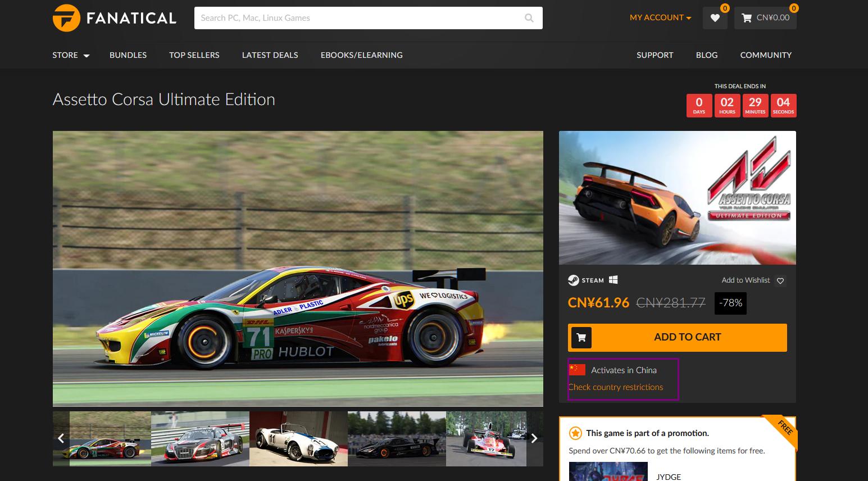The height and width of the screenshot is (481, 868).
Task: Click the JYDGE free item title
Action: [669, 477]
